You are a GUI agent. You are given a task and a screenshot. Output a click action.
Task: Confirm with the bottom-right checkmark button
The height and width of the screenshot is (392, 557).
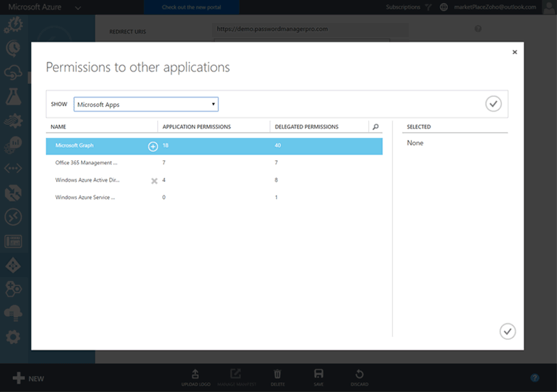tap(507, 331)
